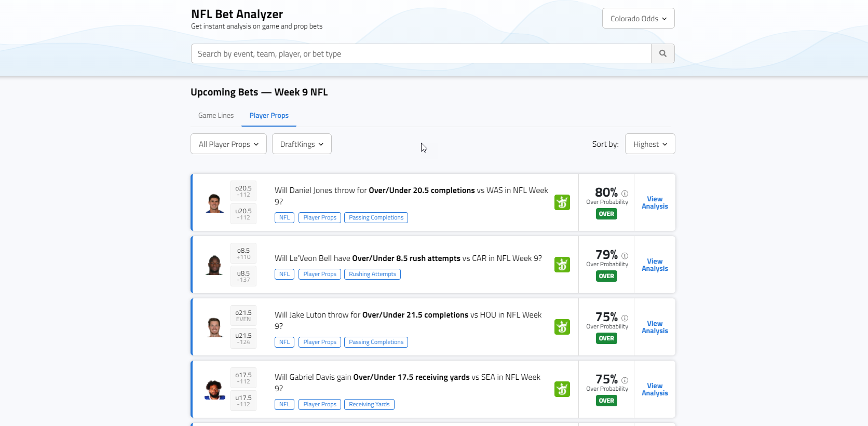Click DraftKings logo on Daniel Jones row
Screen dimensions: 868x426
point(562,202)
